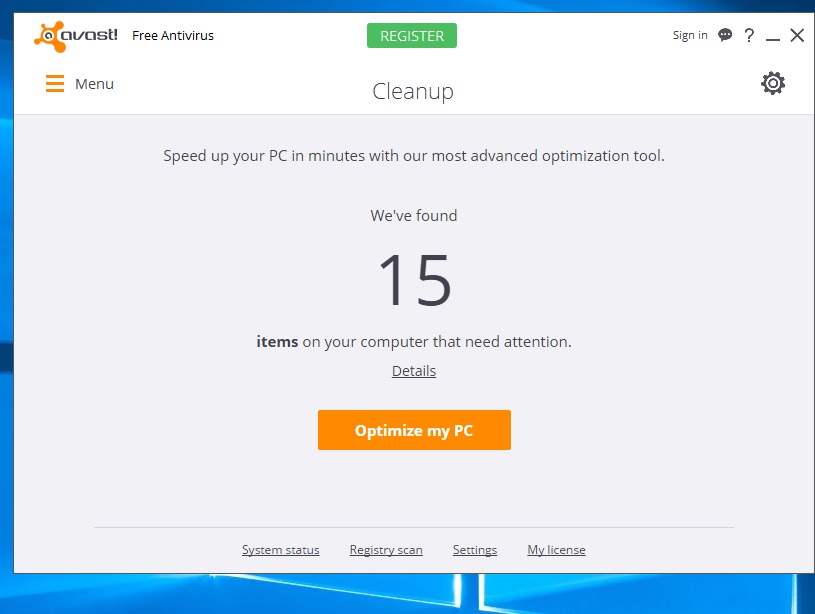
Task: Open settings with the gear icon
Action: tap(773, 83)
